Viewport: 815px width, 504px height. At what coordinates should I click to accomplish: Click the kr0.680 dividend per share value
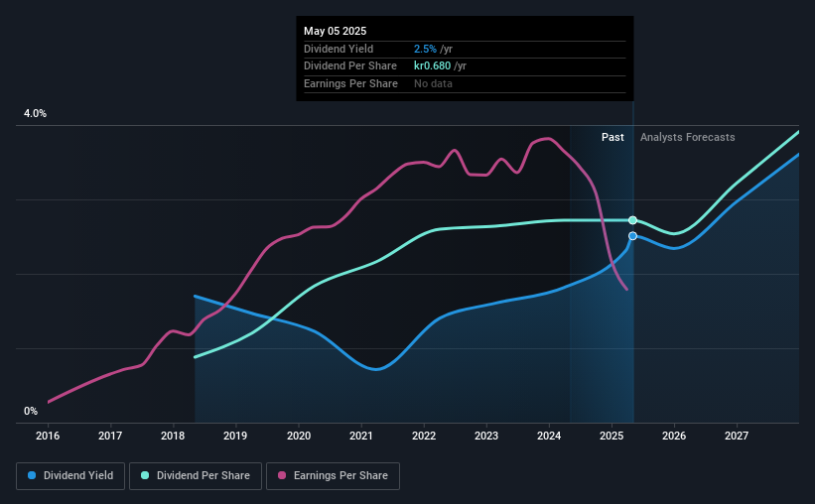click(x=432, y=66)
